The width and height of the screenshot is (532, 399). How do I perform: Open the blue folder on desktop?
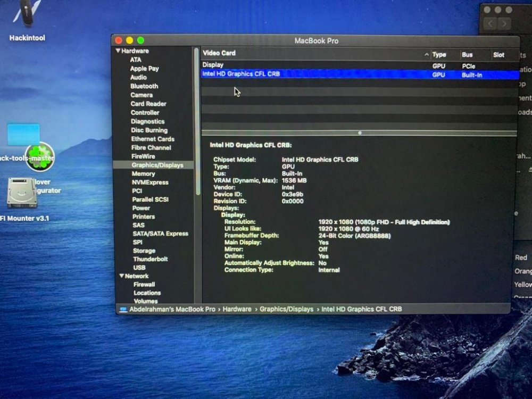(x=23, y=135)
